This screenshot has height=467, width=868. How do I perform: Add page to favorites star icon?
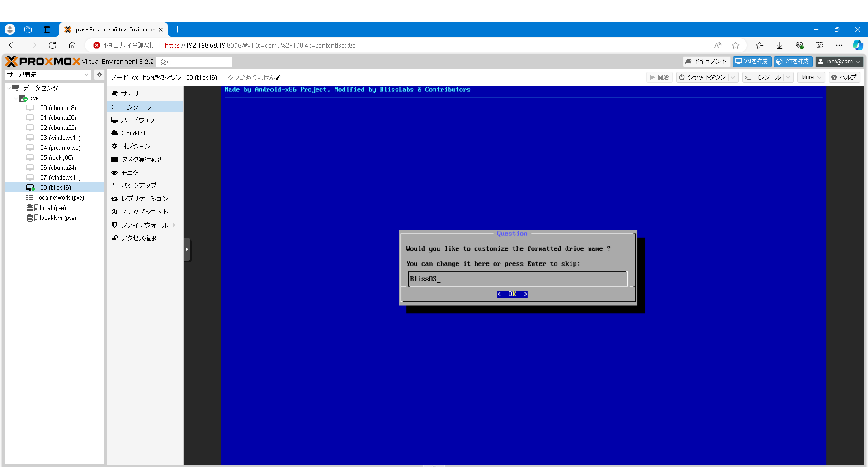(736, 45)
